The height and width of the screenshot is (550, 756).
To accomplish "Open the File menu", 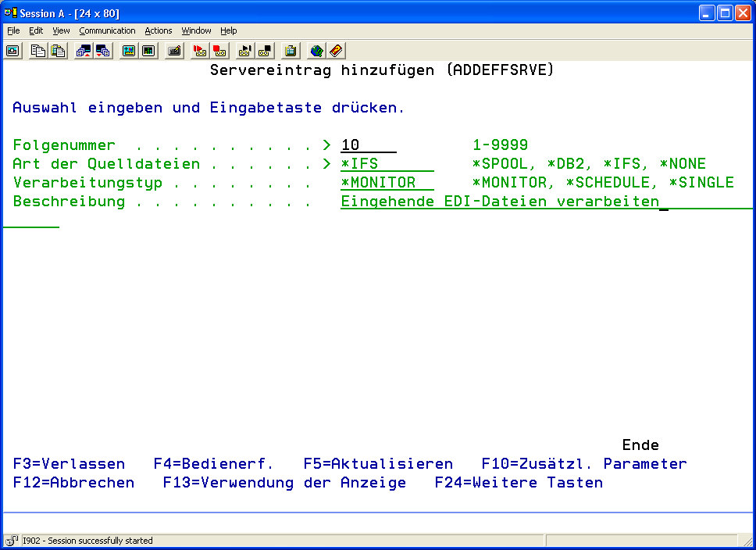I will pos(13,30).
